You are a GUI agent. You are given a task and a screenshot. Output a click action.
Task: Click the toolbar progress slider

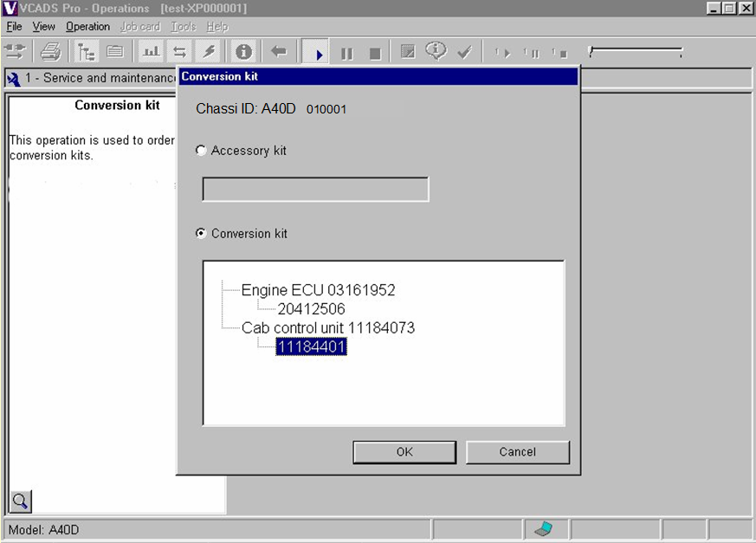[636, 52]
